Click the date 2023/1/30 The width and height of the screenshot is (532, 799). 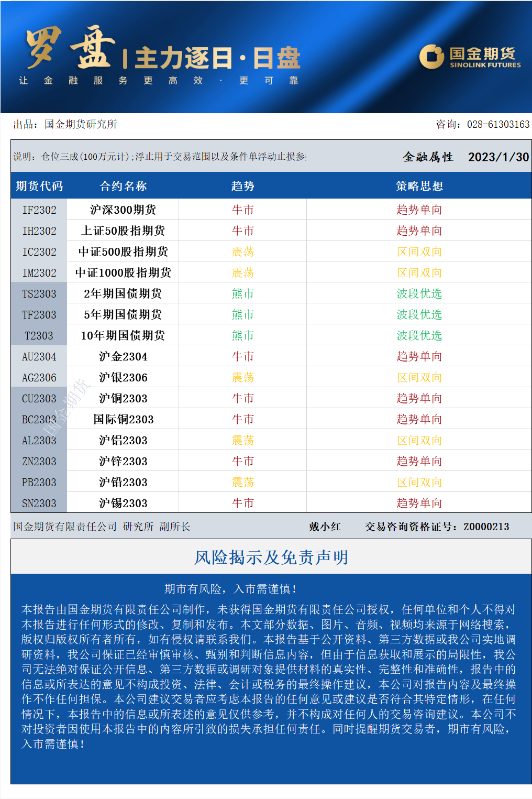click(498, 157)
